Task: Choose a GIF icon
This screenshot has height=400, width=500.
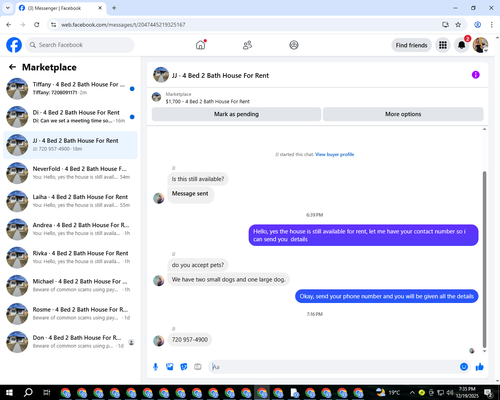Action: click(198, 367)
